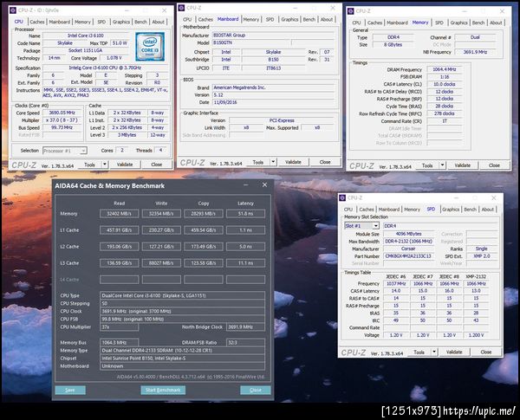
Task: Click the Intel Core i3 logo in CPU window
Action: (x=150, y=47)
